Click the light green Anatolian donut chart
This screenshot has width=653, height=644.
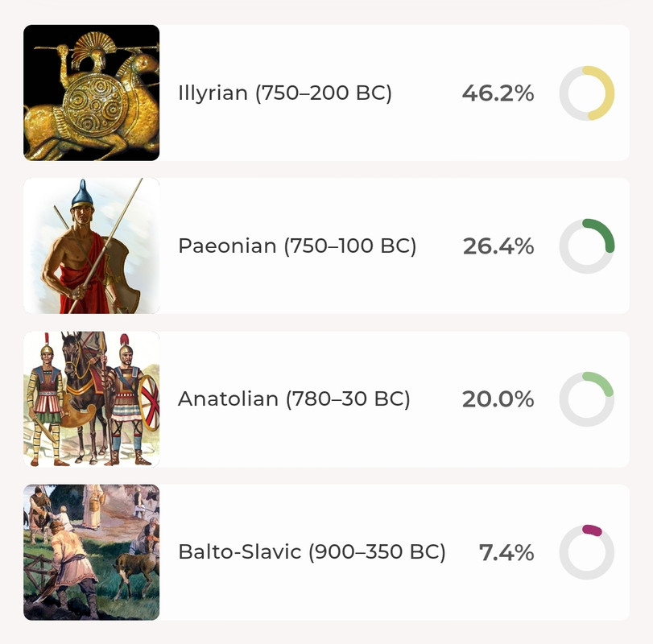587,398
